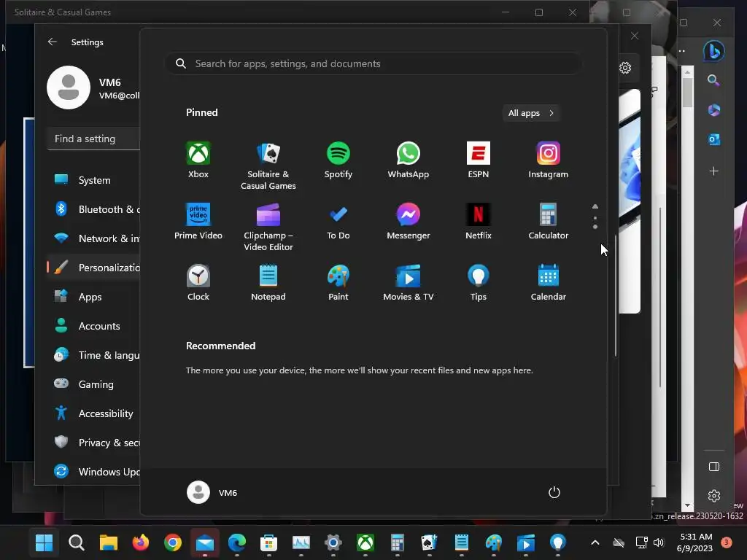
Task: Open the Netflix pinned app
Action: [479, 222]
